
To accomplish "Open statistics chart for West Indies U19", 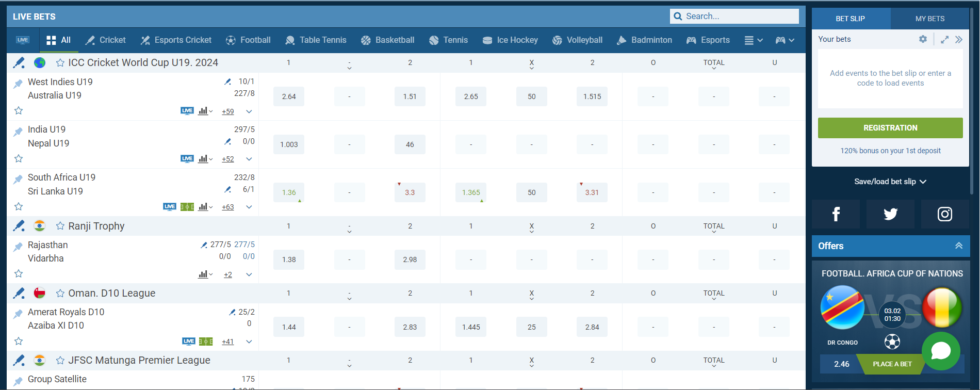I will click(x=205, y=111).
